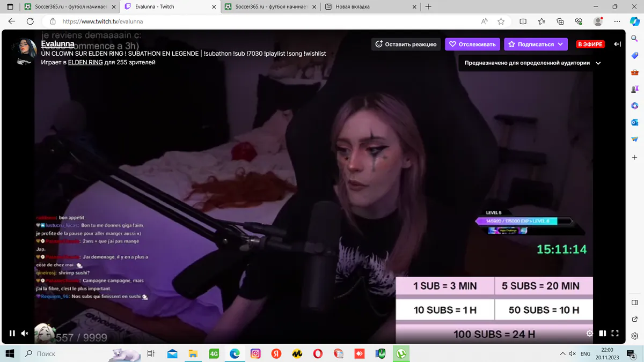644x362 pixels.
Task: Open the Games chess icon in Edge sidebar
Action: pos(635,89)
